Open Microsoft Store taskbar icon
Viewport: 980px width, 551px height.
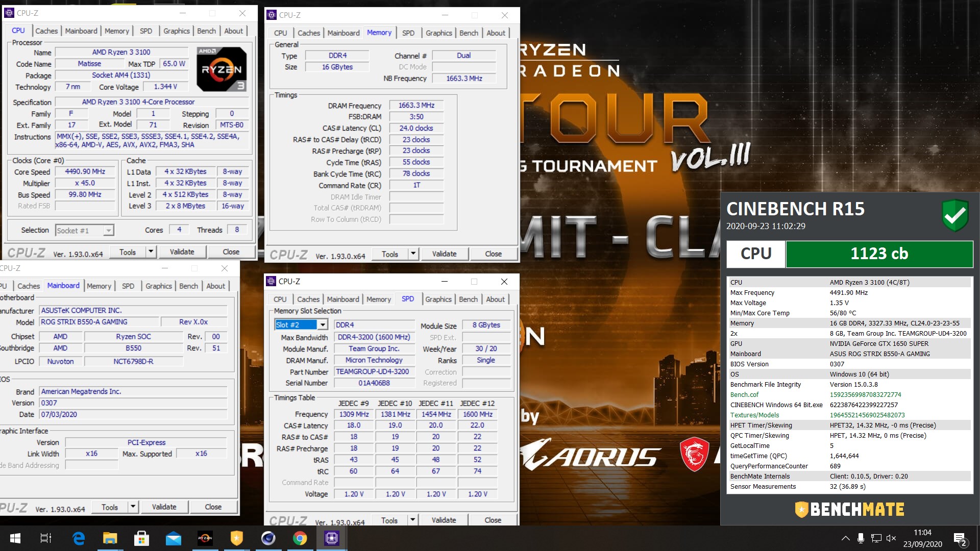point(141,538)
